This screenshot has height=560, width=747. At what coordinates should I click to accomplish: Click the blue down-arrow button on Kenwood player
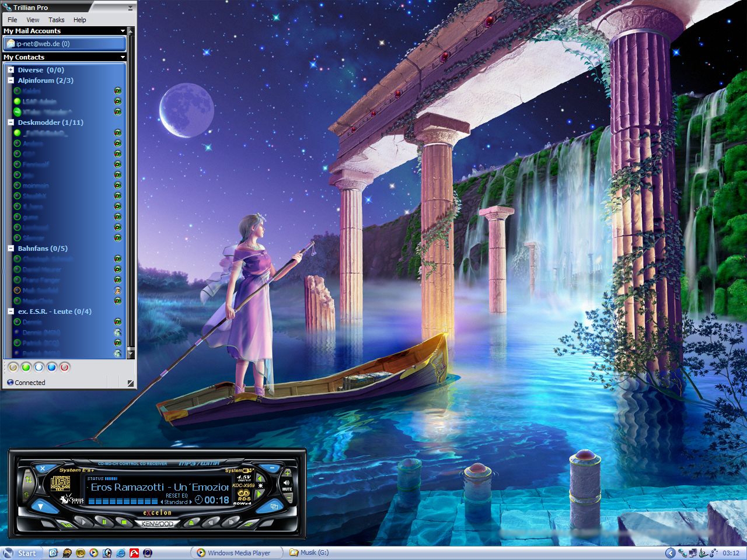[41, 507]
